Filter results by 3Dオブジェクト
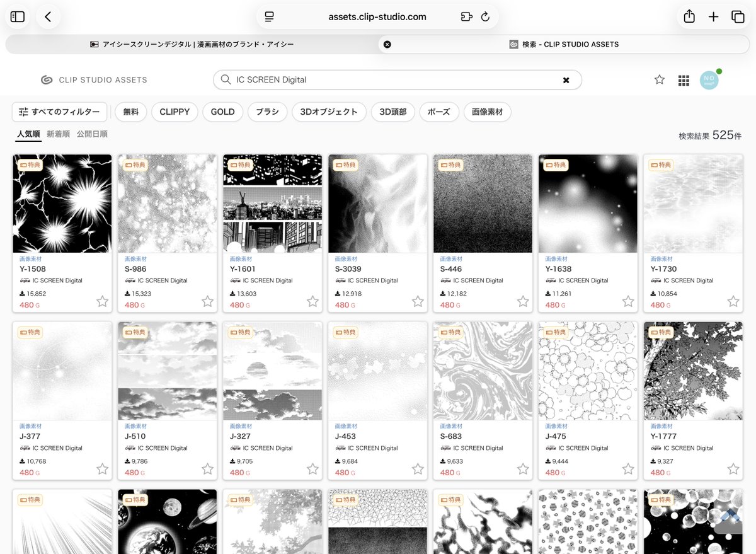 [329, 112]
